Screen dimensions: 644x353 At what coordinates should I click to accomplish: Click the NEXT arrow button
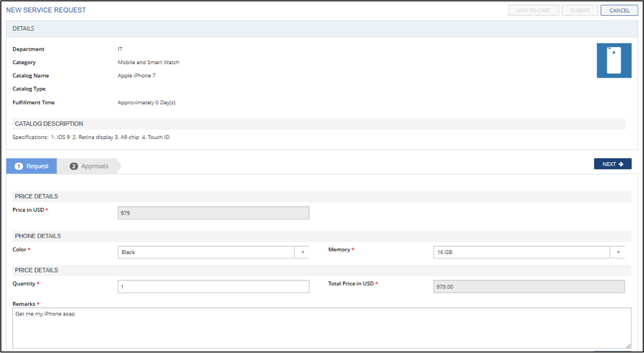pyautogui.click(x=613, y=164)
